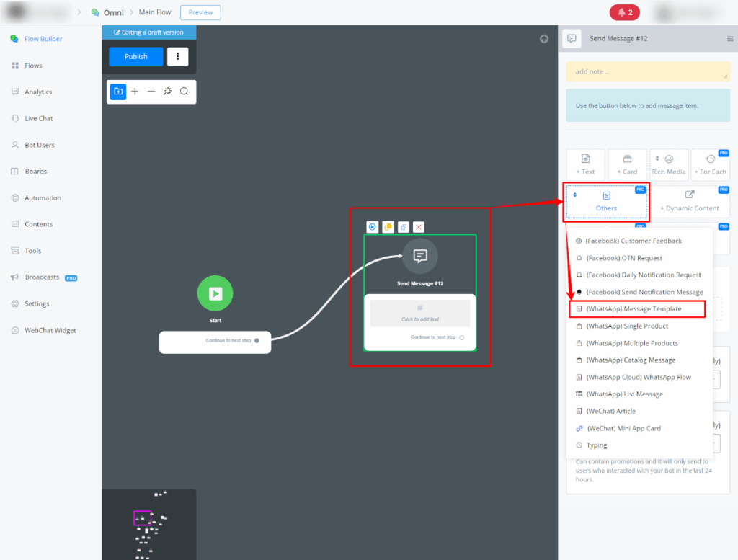Delete node with the red X icon
Screen dimensions: 738x560
419,227
